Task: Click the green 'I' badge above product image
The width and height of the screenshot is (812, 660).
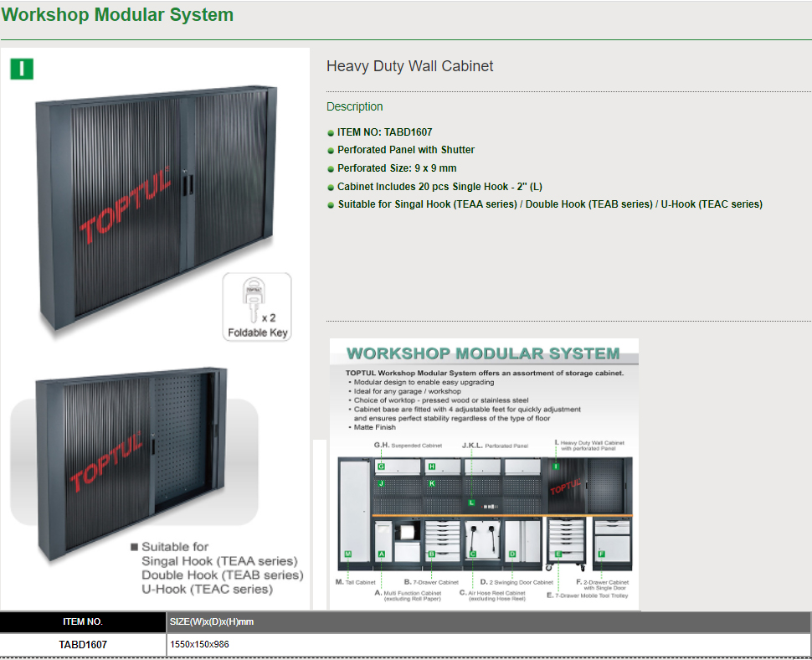Action: pos(22,69)
